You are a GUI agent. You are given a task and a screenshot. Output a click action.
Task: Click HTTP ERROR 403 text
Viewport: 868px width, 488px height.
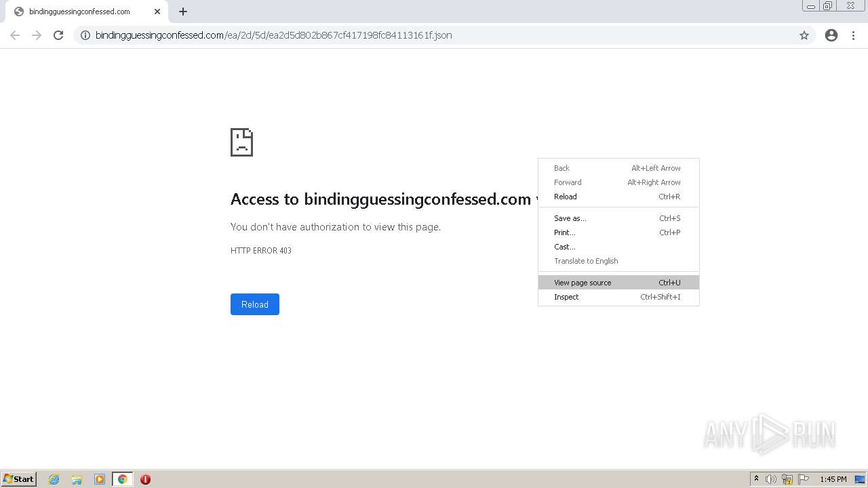coord(261,251)
